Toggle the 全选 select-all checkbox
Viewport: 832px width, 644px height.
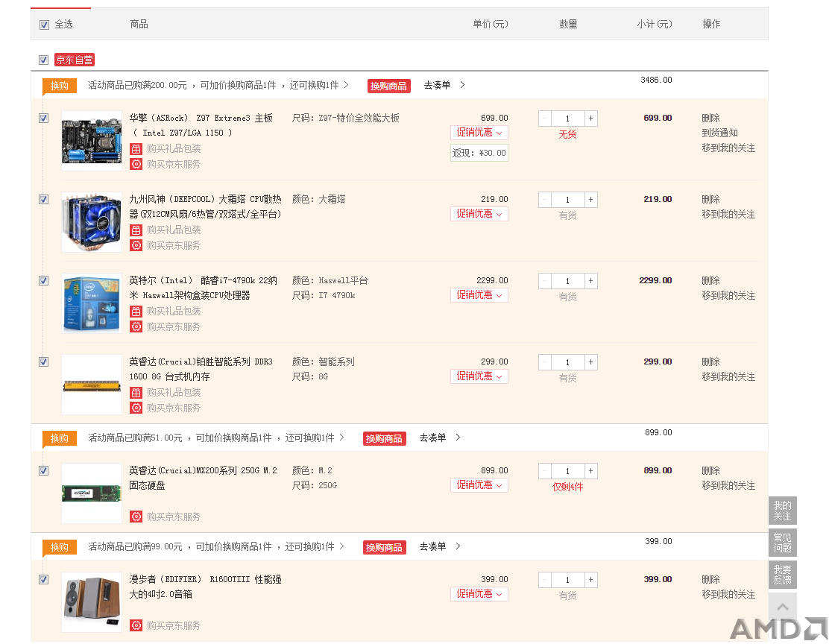tap(44, 25)
